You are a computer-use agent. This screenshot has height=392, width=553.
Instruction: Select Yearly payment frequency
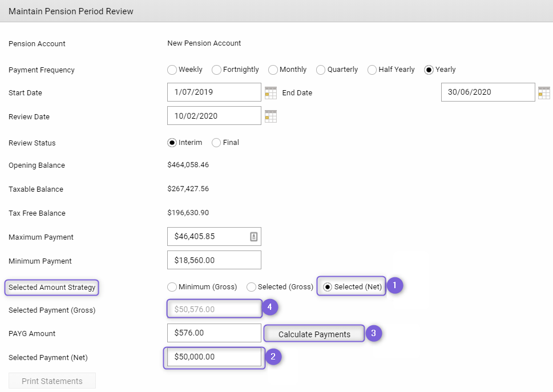[x=429, y=70]
